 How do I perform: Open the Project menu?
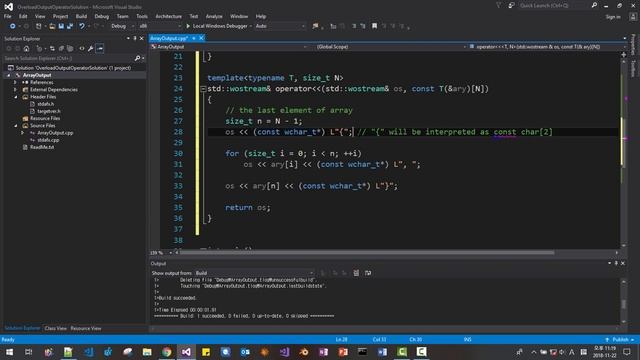point(60,16)
